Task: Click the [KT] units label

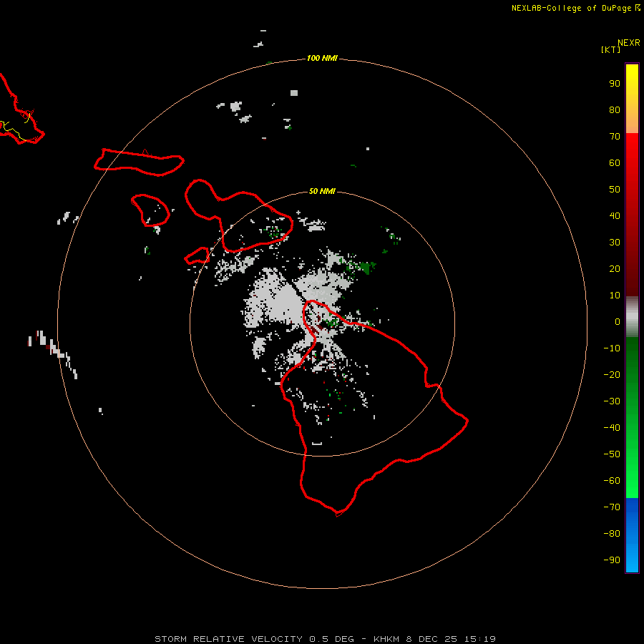Action: point(611,49)
